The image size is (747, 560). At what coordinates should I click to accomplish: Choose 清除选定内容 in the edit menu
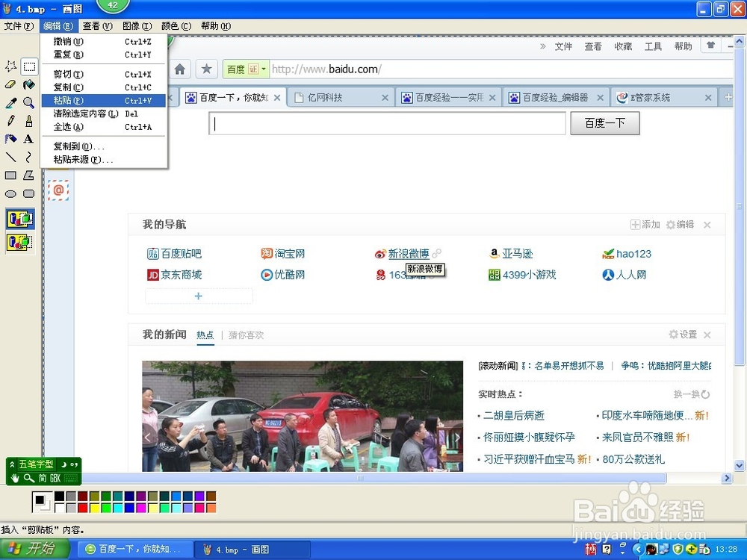pyautogui.click(x=103, y=113)
